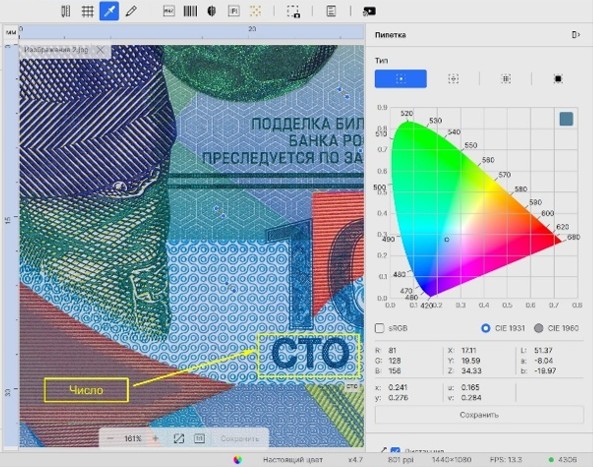Zoom out with the minus button
The width and height of the screenshot is (593, 467).
click(110, 439)
